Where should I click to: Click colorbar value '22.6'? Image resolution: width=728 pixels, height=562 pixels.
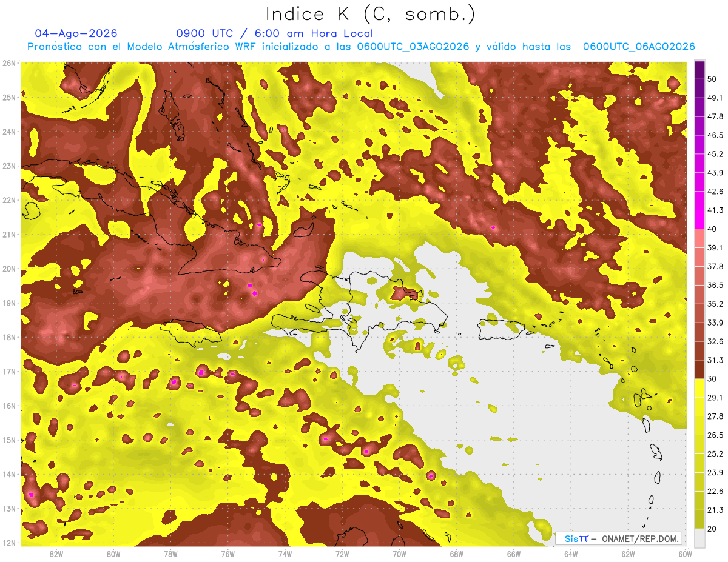pyautogui.click(x=715, y=492)
